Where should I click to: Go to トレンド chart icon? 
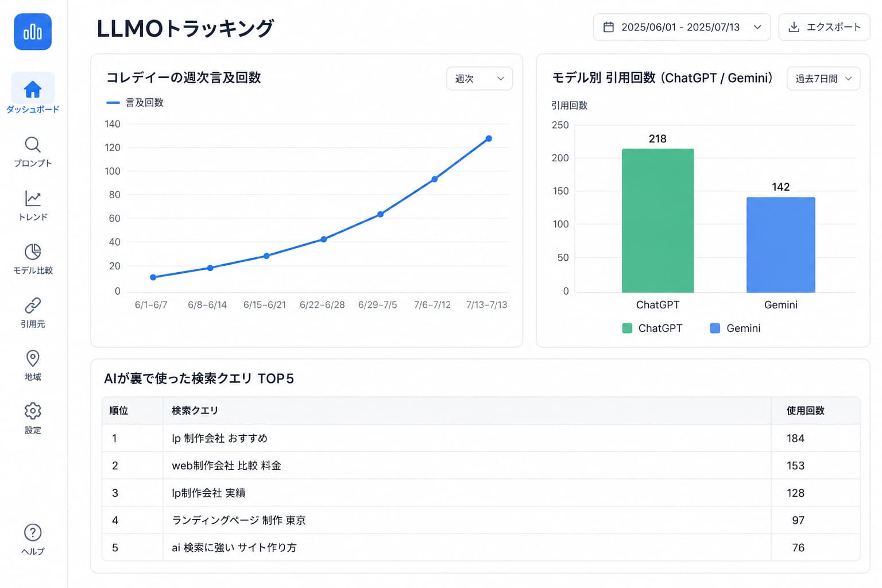(x=33, y=198)
